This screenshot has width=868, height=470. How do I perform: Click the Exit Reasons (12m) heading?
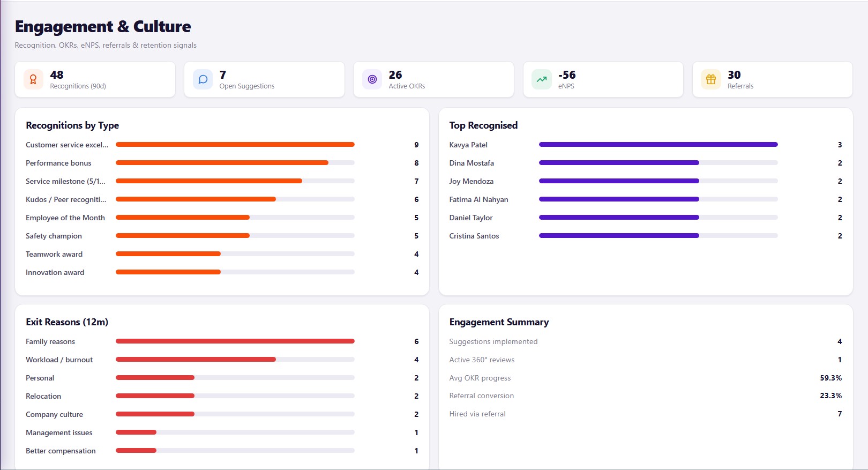pos(67,322)
